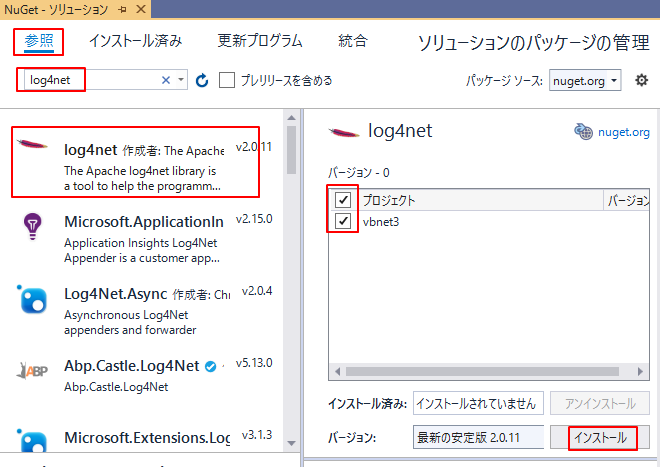Image resolution: width=660 pixels, height=467 pixels.
Task: Click Microsoft.Extensions.Logging package icon
Action: (x=32, y=441)
